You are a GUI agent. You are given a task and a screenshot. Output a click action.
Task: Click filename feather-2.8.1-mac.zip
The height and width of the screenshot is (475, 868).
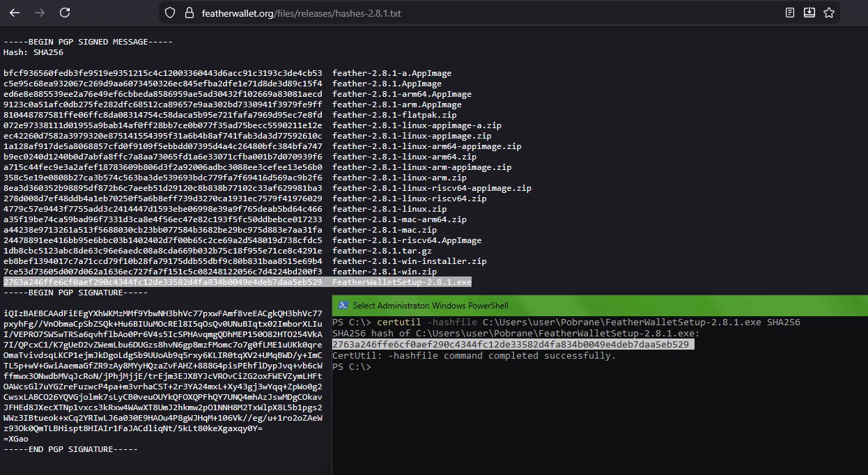pos(385,230)
